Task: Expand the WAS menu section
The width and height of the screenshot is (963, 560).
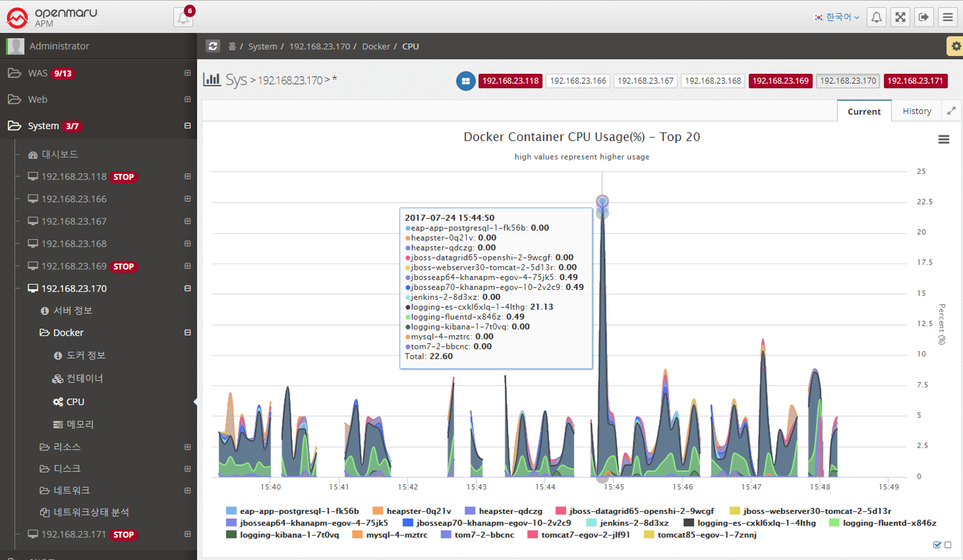Action: 187,73
